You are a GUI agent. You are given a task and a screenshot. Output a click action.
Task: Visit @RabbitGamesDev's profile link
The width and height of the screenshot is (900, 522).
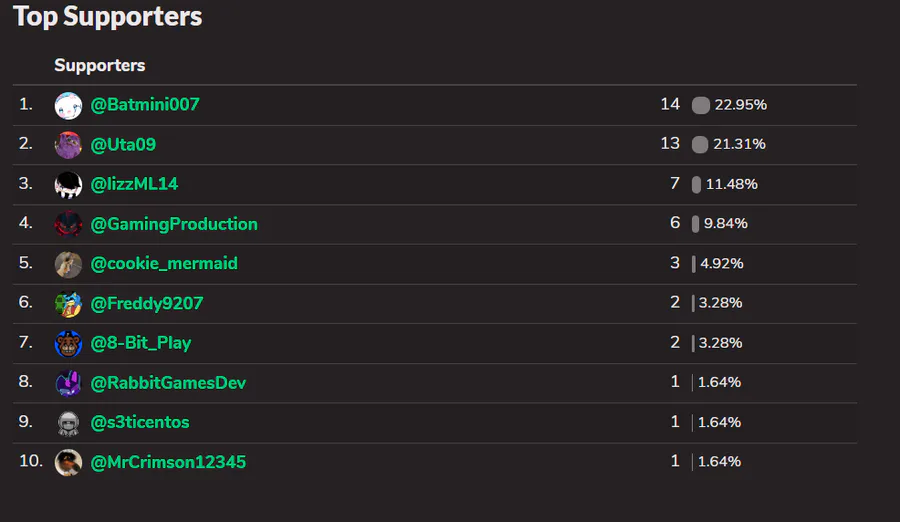(168, 382)
